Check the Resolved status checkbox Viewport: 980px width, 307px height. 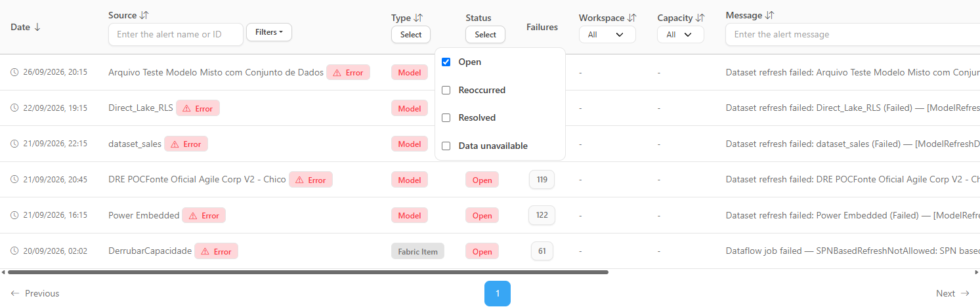click(446, 117)
